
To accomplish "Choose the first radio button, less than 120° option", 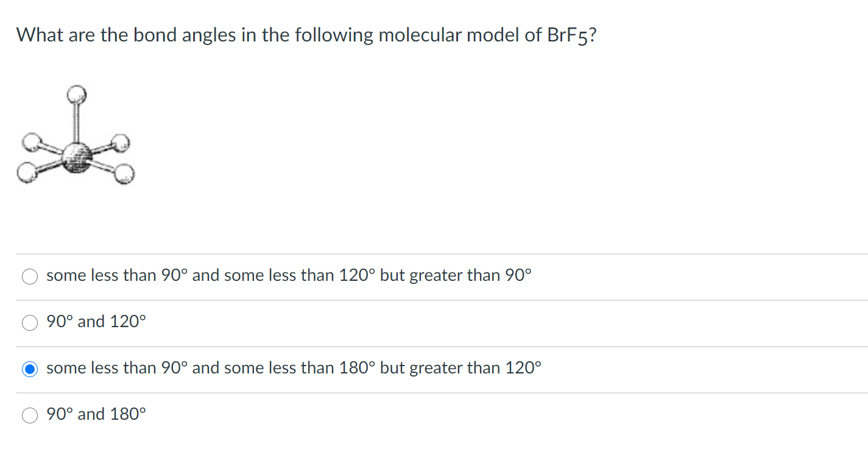I will (x=30, y=277).
